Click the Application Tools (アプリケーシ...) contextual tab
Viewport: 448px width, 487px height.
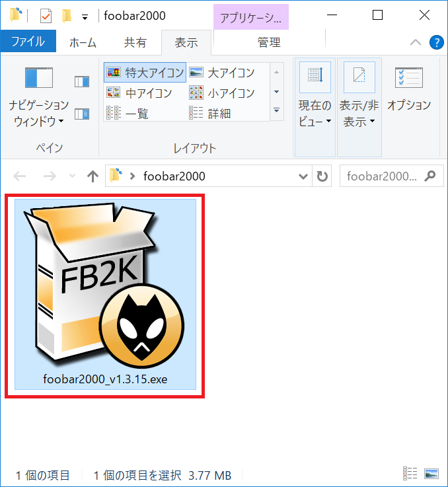pos(251,17)
